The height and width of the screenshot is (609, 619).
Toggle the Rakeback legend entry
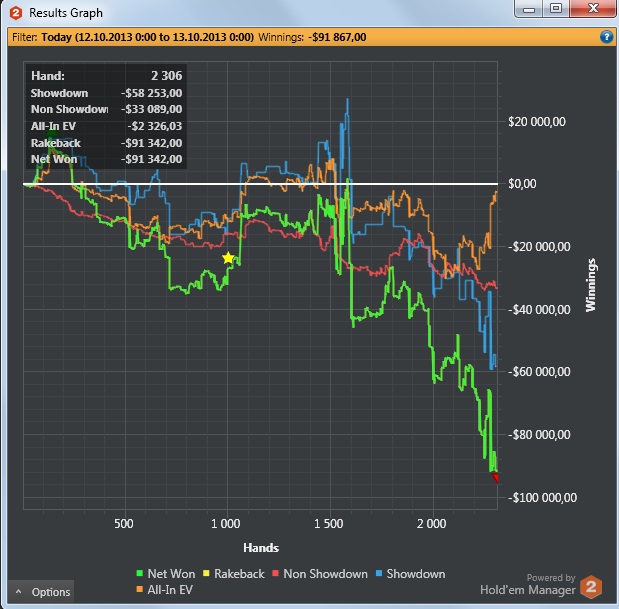[233, 573]
